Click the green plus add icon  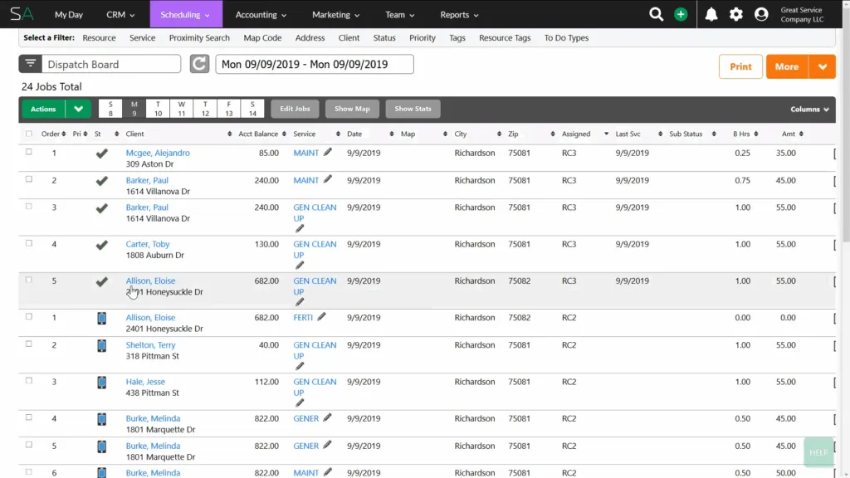[x=681, y=15]
